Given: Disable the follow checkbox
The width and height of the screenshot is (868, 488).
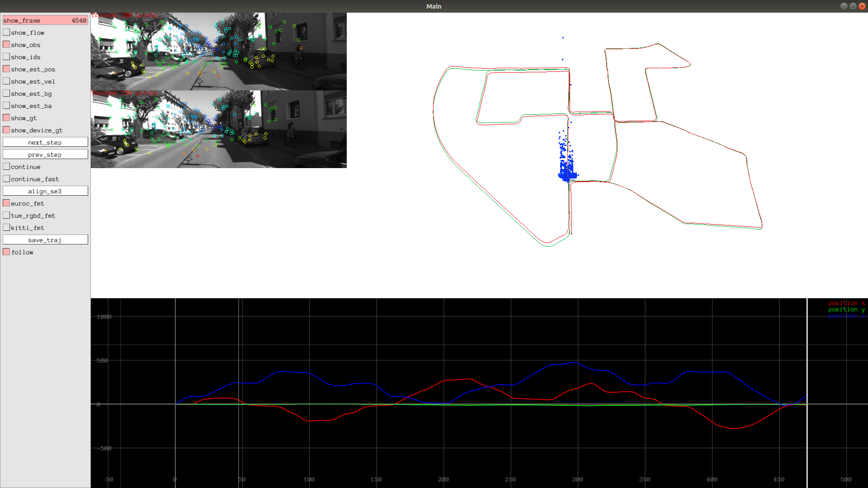Looking at the screenshot, I should (x=6, y=252).
